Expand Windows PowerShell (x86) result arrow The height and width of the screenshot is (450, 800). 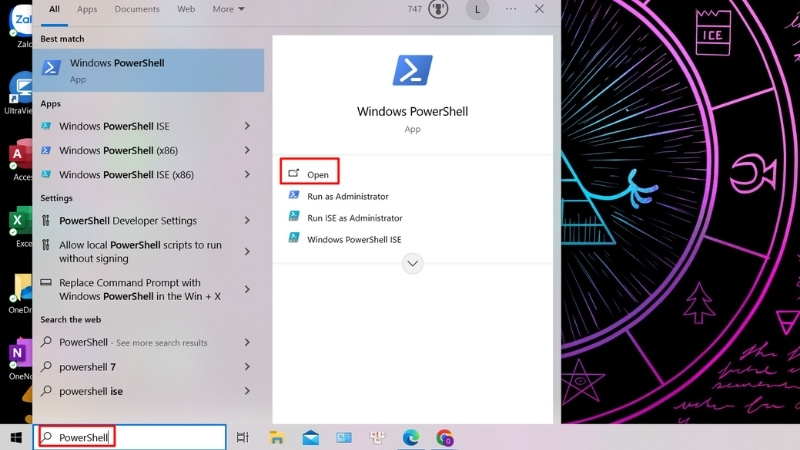point(247,150)
